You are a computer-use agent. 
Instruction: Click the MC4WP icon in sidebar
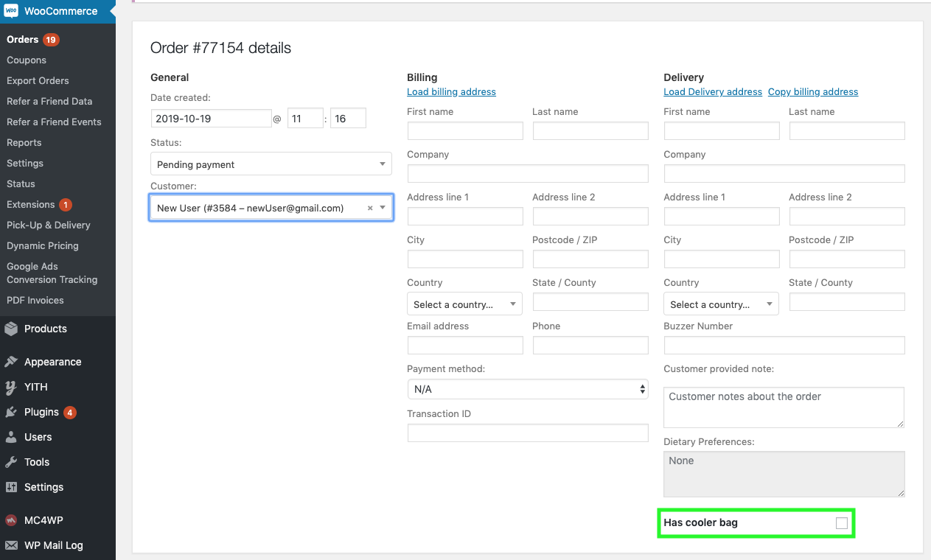[11, 520]
